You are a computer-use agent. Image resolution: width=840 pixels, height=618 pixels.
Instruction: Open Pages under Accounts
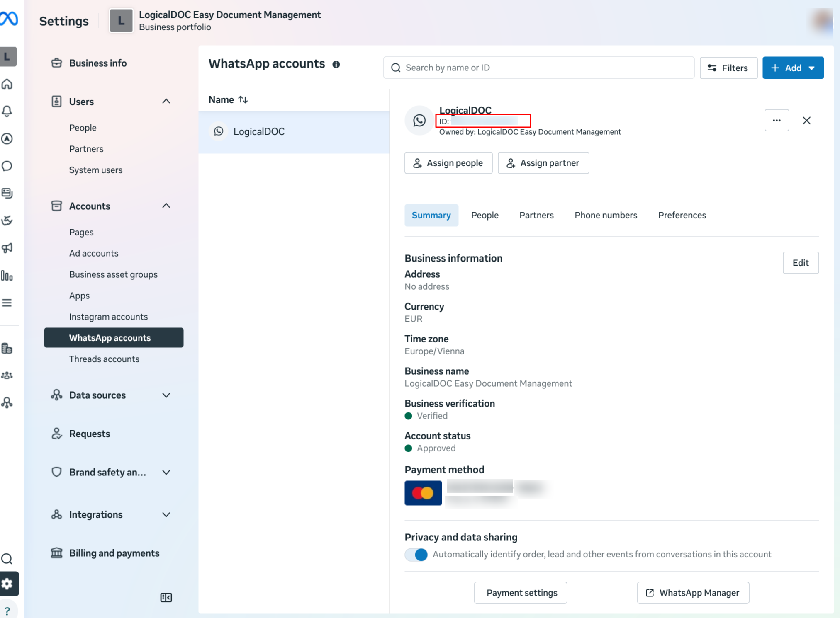(81, 232)
